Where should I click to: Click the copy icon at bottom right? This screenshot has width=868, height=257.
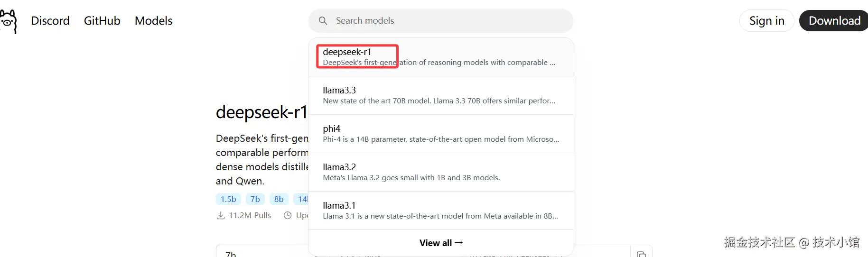(x=641, y=254)
